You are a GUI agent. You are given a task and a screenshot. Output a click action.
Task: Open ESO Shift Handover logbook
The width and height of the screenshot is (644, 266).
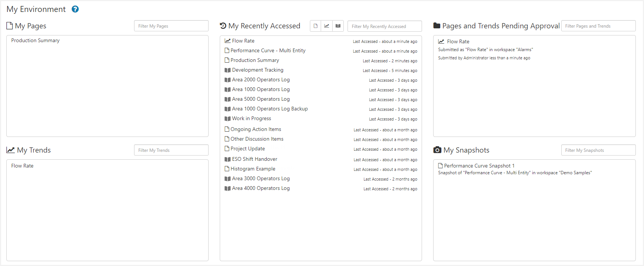254,159
